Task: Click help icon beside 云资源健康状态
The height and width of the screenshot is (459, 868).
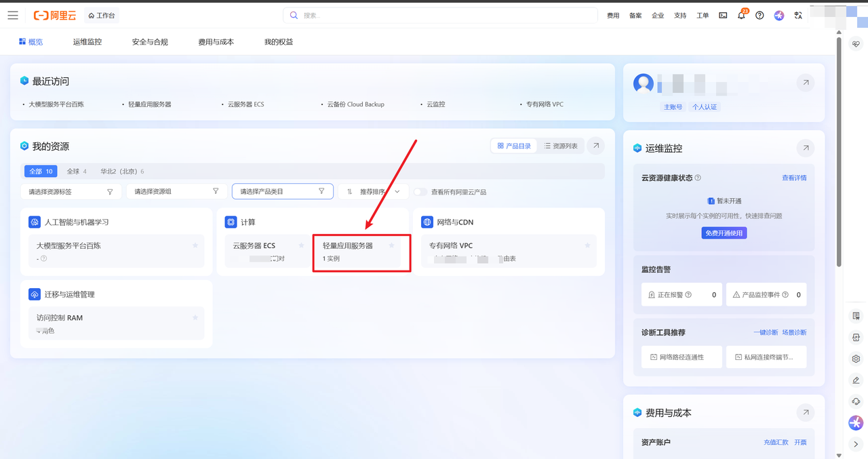Action: pyautogui.click(x=698, y=178)
